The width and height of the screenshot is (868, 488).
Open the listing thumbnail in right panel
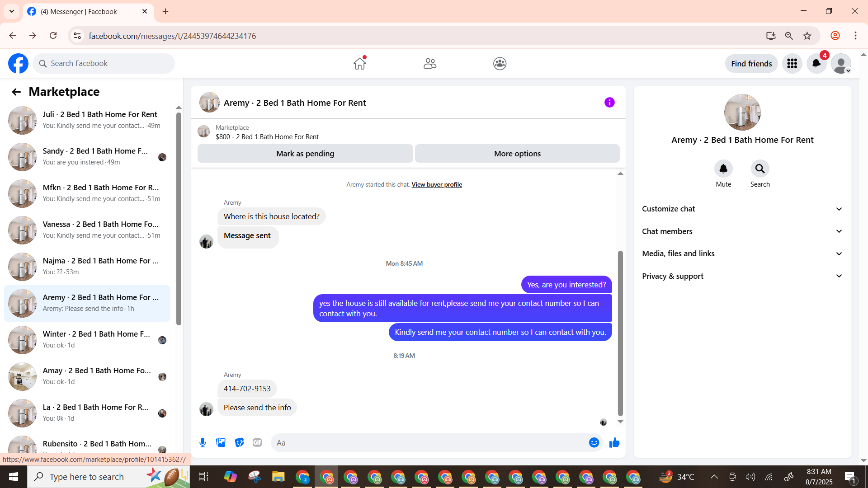[742, 113]
